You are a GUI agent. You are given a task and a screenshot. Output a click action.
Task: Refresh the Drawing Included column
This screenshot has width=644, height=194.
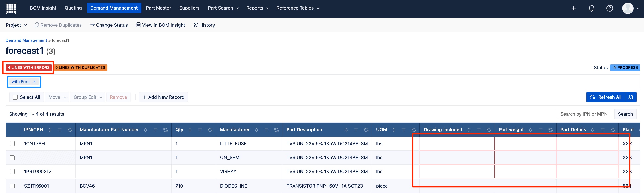[489, 130]
